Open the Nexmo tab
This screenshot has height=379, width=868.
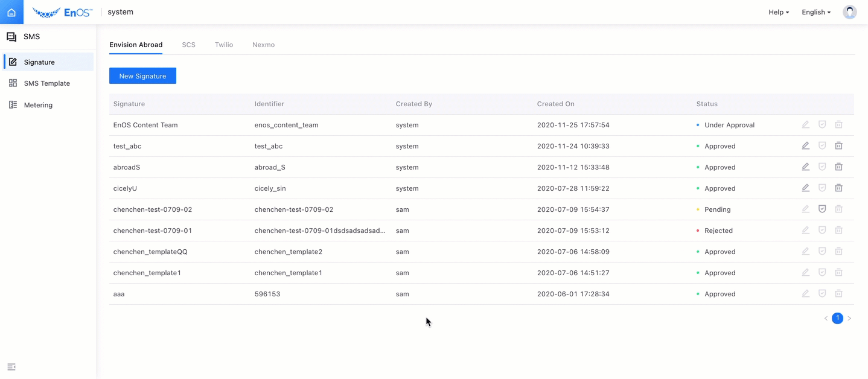[x=263, y=45]
